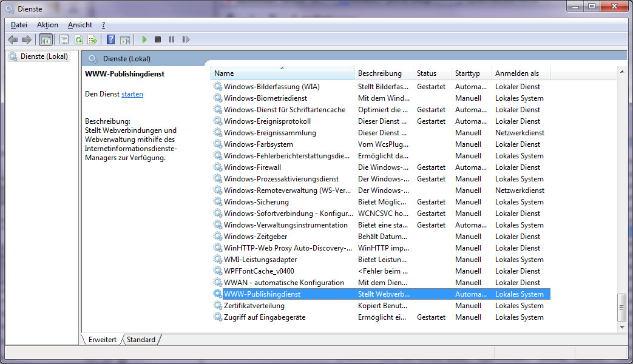The image size is (633, 364).
Task: Open the Aktion menu
Action: click(47, 25)
